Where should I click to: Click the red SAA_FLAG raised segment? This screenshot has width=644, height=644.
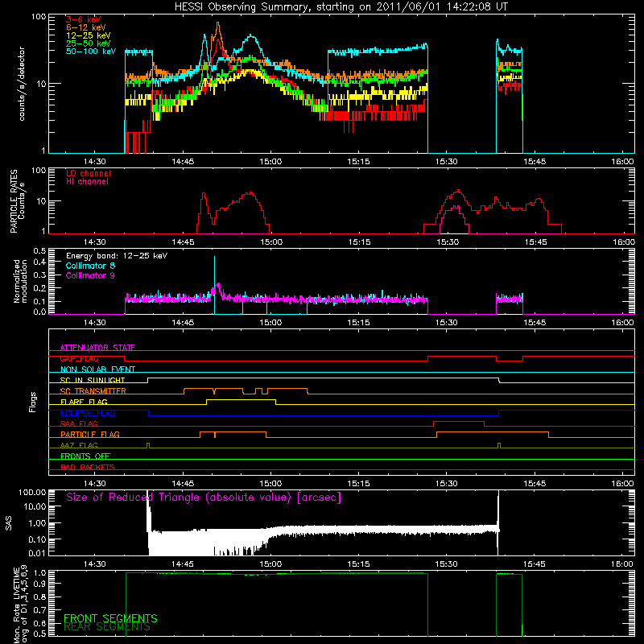[x=459, y=421]
